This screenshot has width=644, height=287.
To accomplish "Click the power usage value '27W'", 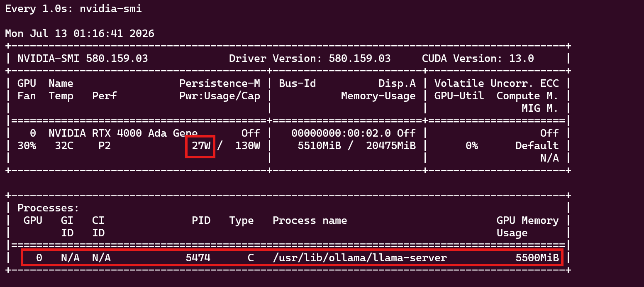I will [201, 146].
